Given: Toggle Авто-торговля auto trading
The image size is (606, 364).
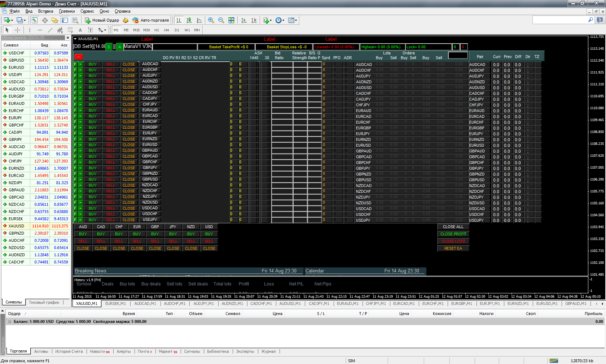Looking at the screenshot, I should coord(151,20).
